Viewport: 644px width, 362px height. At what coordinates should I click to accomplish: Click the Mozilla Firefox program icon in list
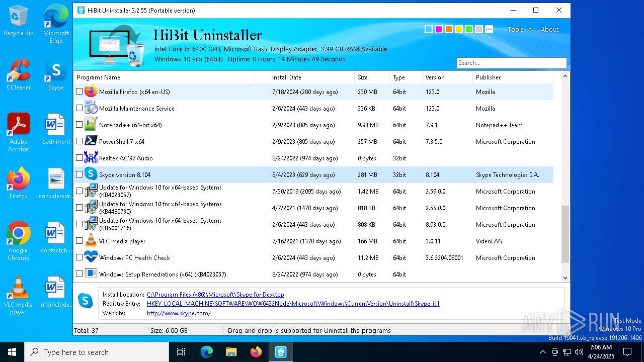[91, 92]
